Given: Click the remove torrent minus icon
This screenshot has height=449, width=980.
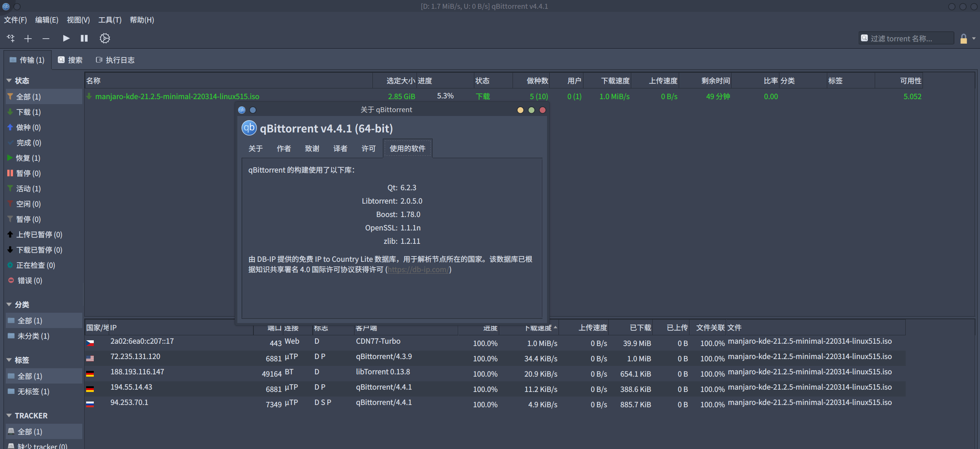Looking at the screenshot, I should coord(46,38).
